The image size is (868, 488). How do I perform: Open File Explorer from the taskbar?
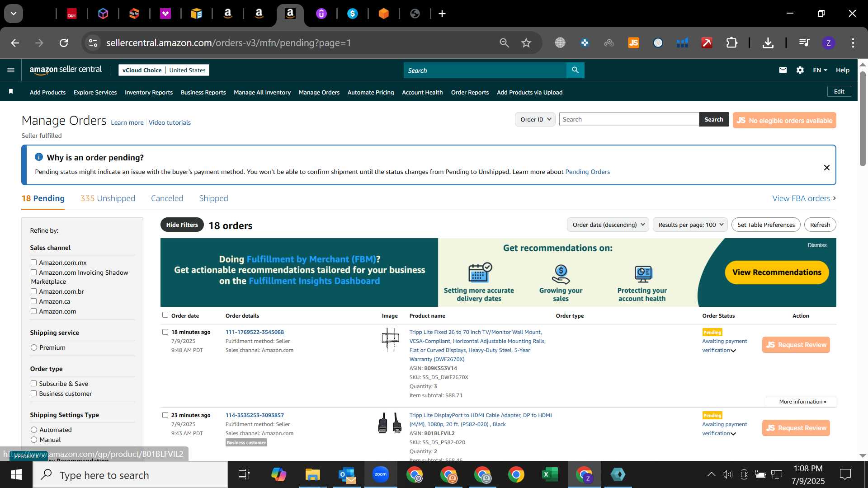(x=312, y=474)
